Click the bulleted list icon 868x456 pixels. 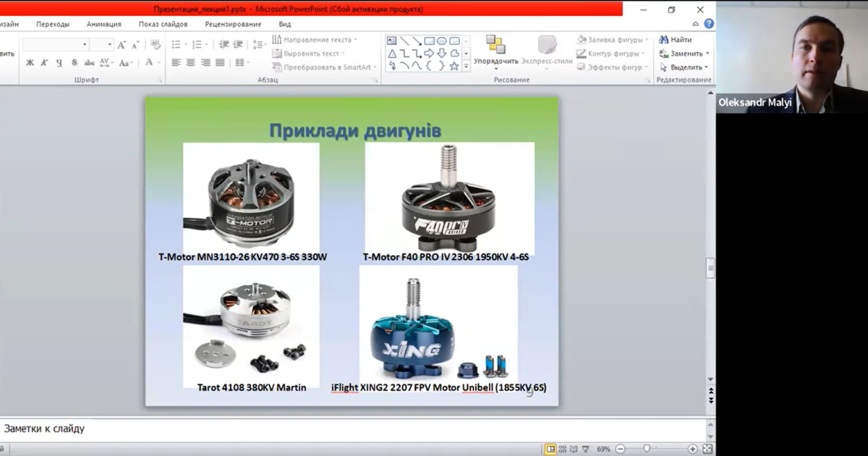tap(177, 45)
